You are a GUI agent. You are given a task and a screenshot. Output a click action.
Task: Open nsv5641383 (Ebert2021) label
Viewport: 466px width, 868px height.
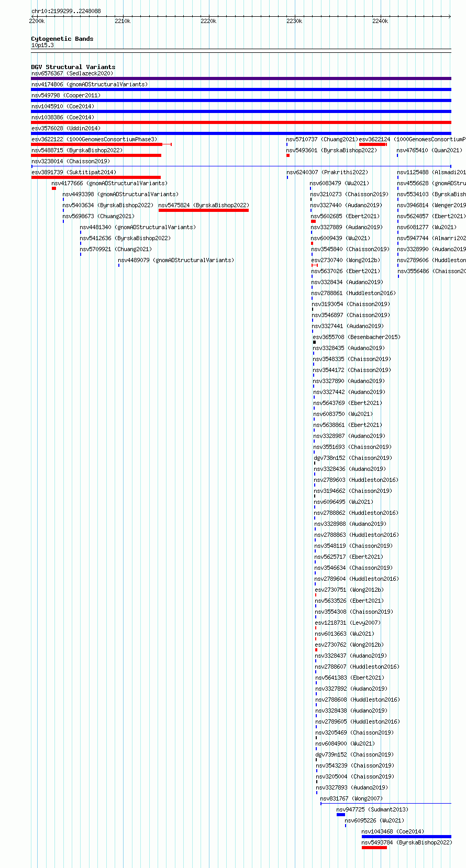tap(349, 678)
